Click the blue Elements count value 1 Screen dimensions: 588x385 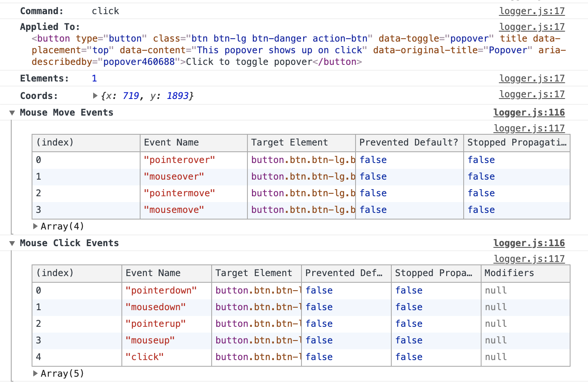pyautogui.click(x=94, y=78)
